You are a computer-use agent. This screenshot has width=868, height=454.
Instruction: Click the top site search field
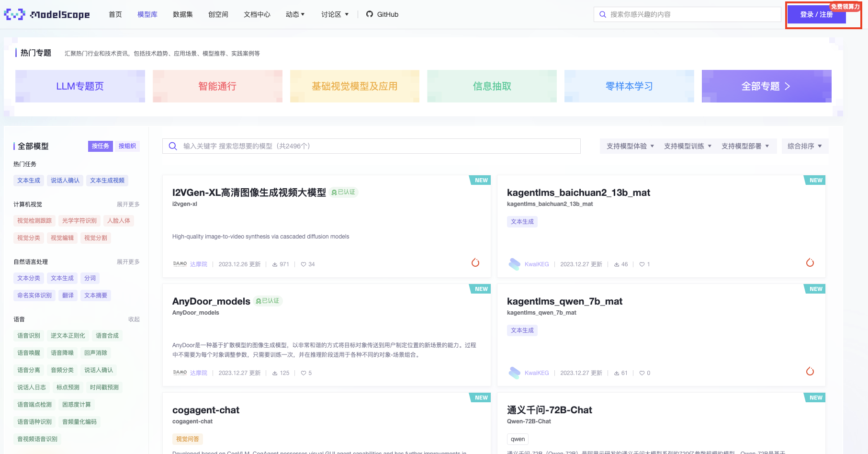coord(688,14)
